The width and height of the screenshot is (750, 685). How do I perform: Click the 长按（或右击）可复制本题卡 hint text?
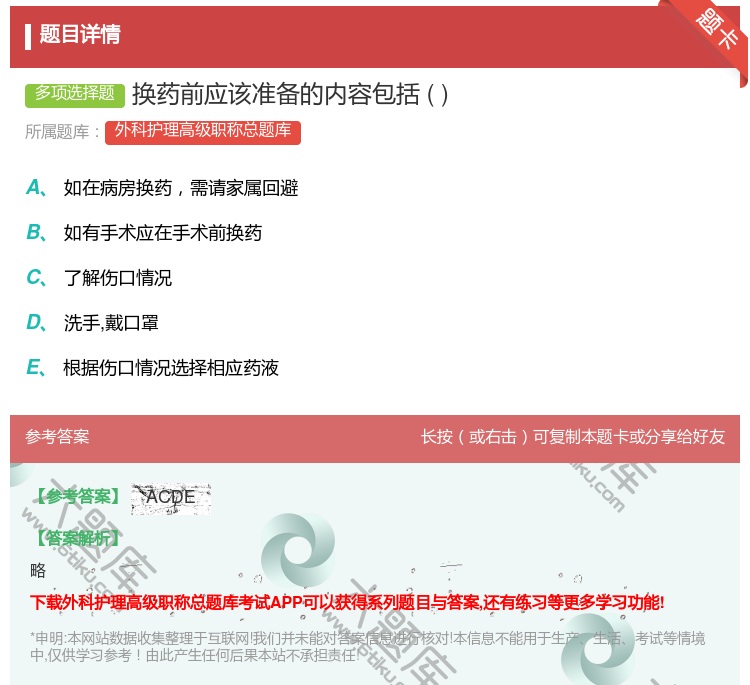(573, 437)
